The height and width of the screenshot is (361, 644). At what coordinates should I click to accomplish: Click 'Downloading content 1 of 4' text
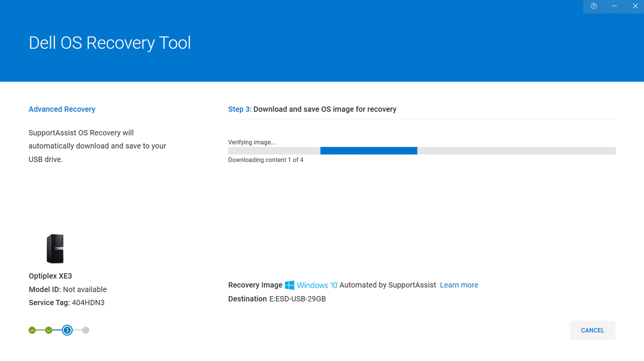coord(266,160)
